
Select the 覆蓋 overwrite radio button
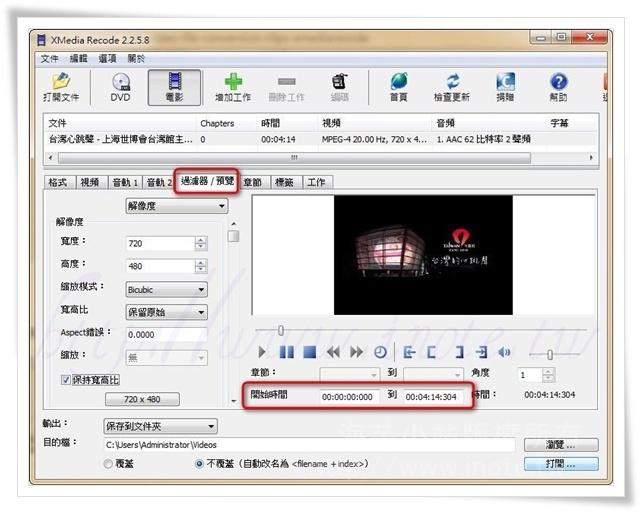click(x=109, y=464)
